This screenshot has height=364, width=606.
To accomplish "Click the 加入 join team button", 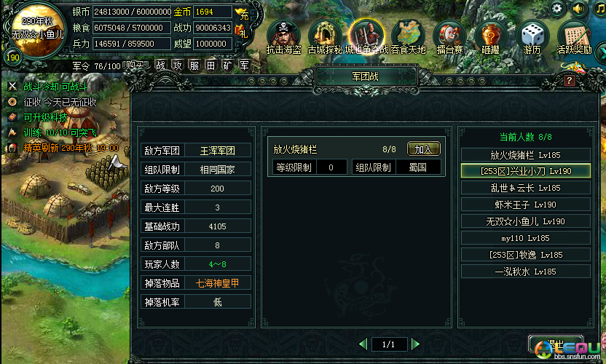I will pyautogui.click(x=424, y=149).
